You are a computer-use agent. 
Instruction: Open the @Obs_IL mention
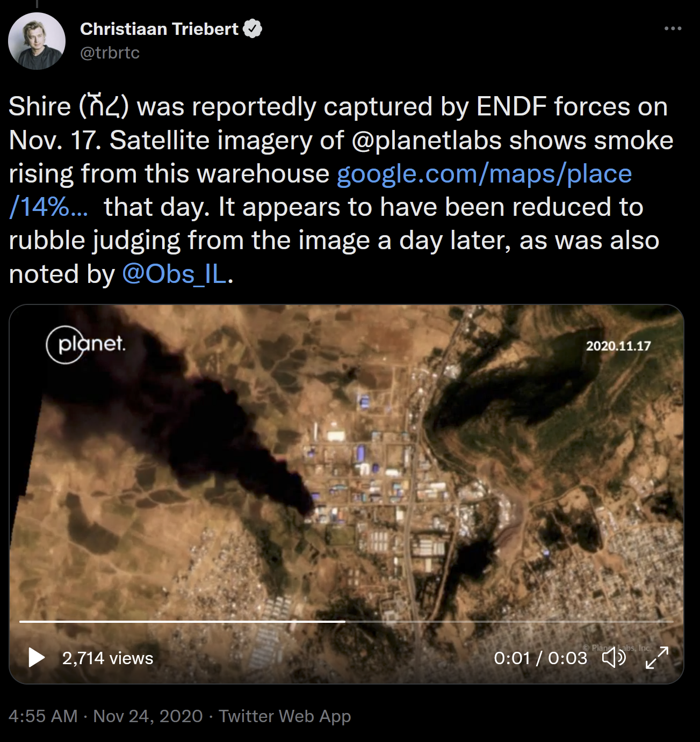[x=175, y=274]
